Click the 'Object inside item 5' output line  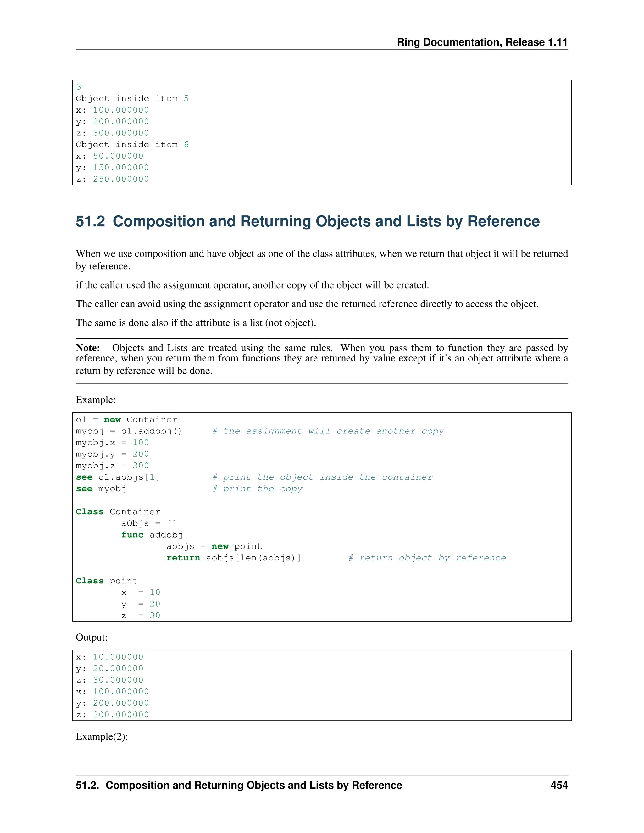coord(132,98)
